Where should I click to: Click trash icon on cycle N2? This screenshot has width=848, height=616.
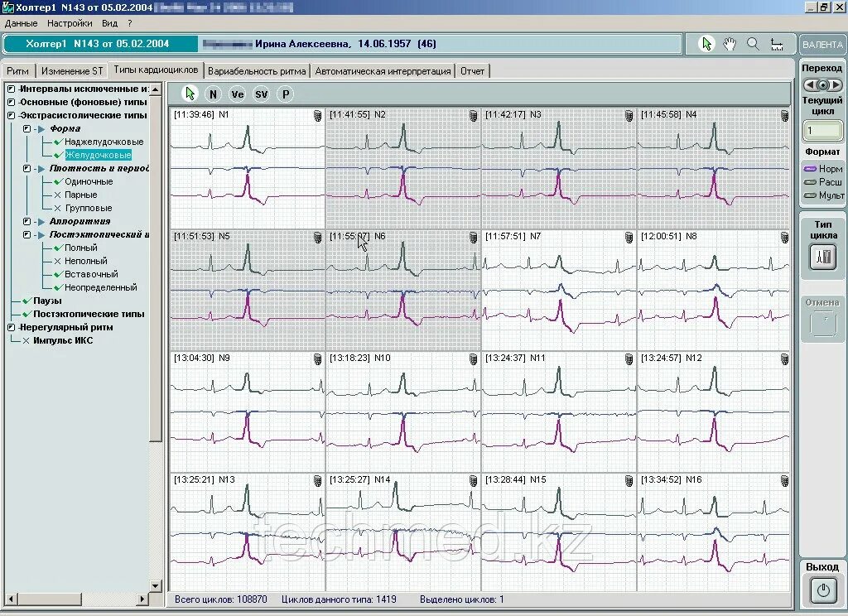click(473, 116)
